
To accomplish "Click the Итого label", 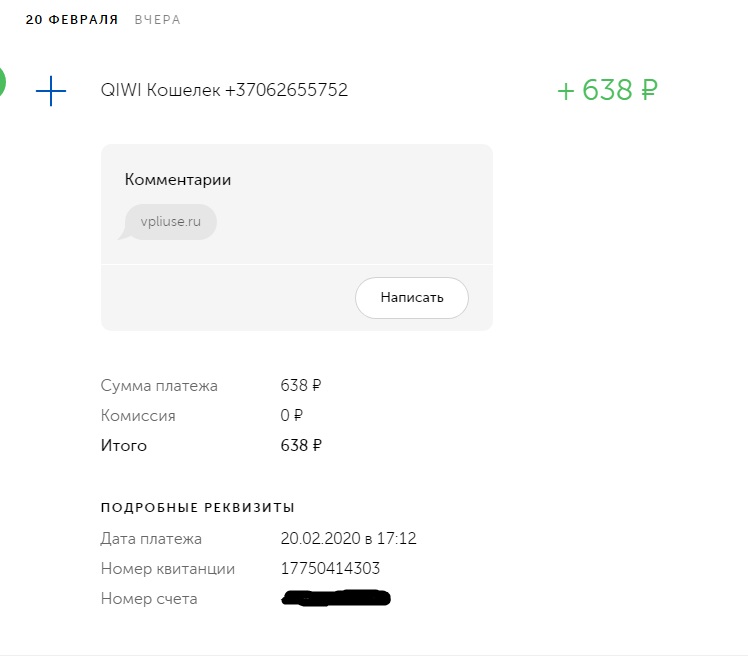I will tap(124, 446).
